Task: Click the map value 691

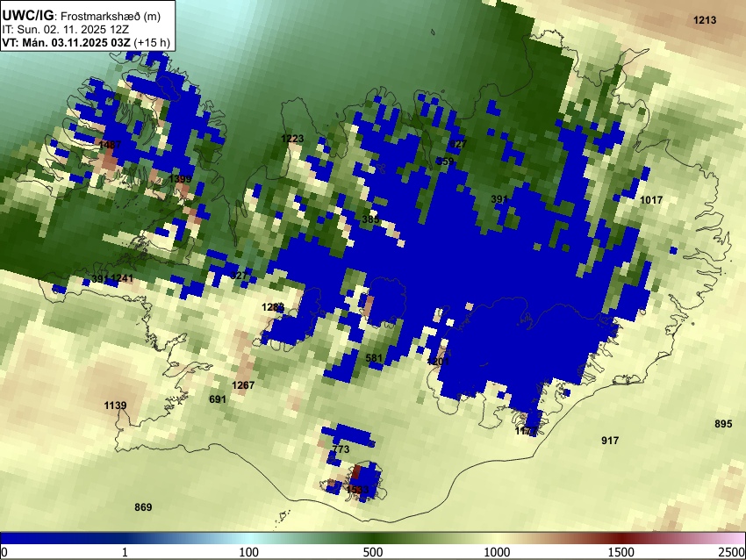Action: 218,399
